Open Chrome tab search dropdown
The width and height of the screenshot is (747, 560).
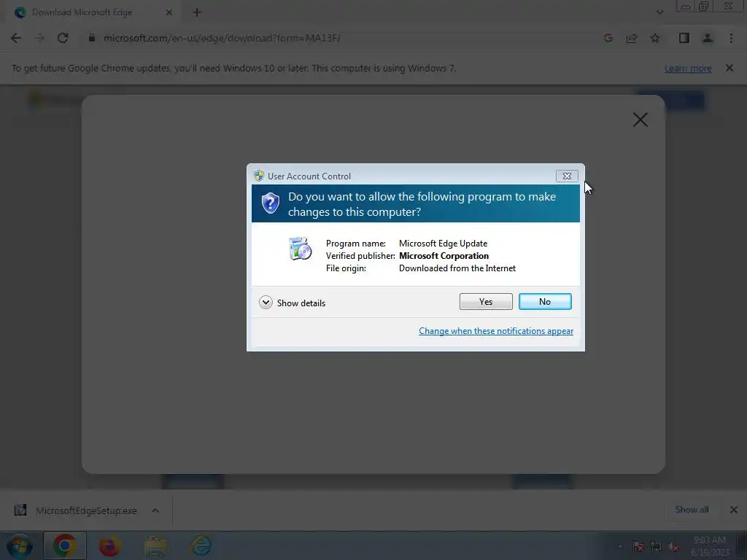point(659,12)
